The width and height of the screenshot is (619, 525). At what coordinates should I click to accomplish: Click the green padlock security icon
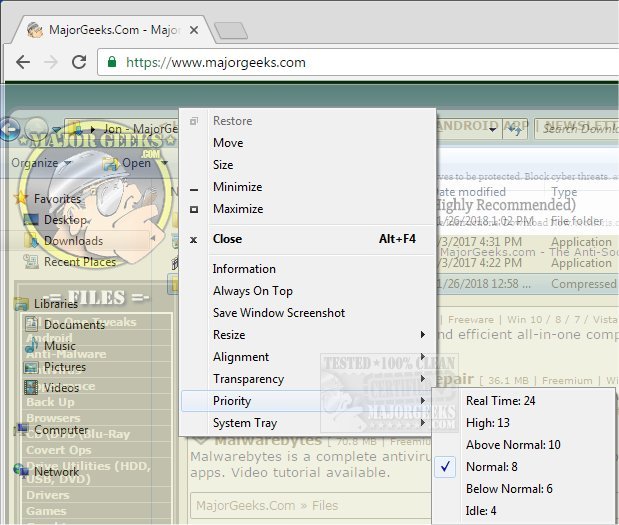coord(112,62)
